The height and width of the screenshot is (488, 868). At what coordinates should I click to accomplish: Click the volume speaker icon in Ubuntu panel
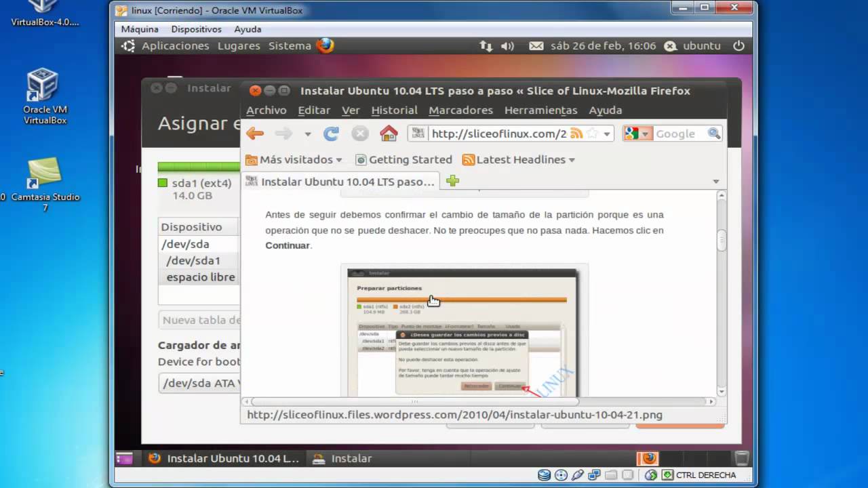507,45
